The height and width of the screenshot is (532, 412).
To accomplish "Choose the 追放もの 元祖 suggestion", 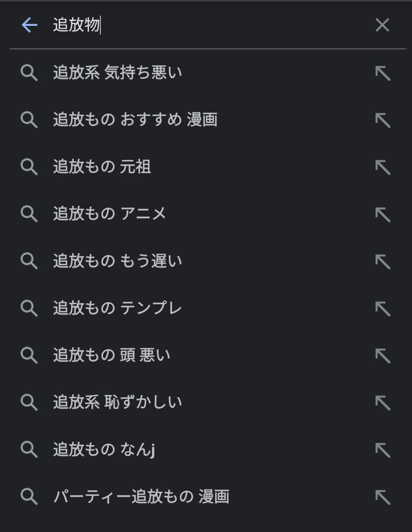I will click(x=102, y=167).
